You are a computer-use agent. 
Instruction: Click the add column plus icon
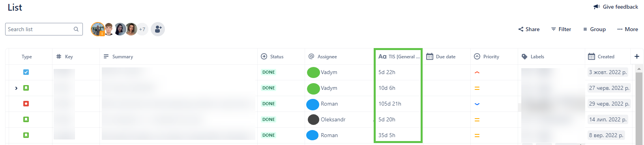[637, 56]
